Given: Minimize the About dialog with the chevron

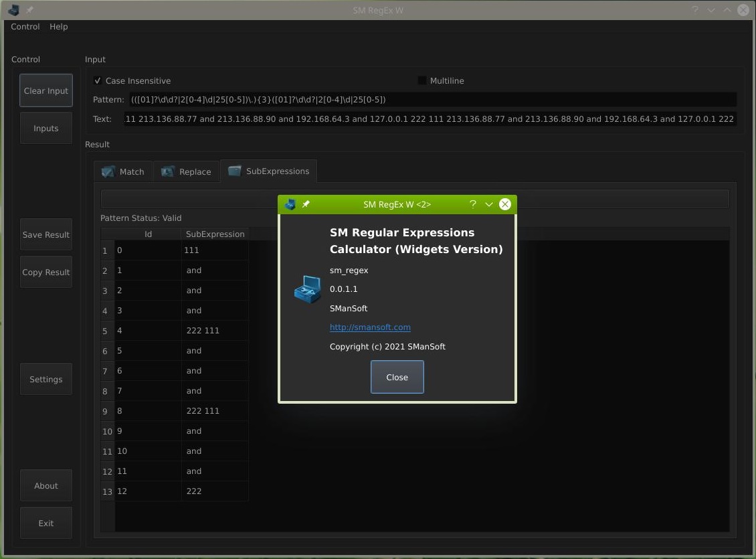Looking at the screenshot, I should (x=489, y=204).
